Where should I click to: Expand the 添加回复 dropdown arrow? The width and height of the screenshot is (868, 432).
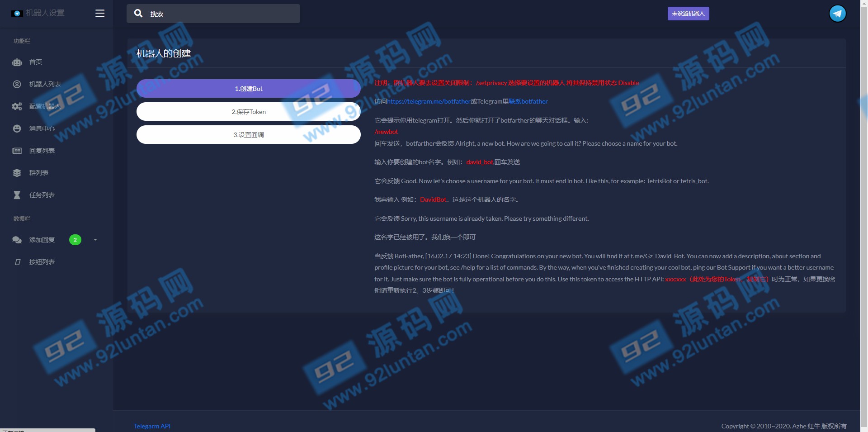[95, 240]
